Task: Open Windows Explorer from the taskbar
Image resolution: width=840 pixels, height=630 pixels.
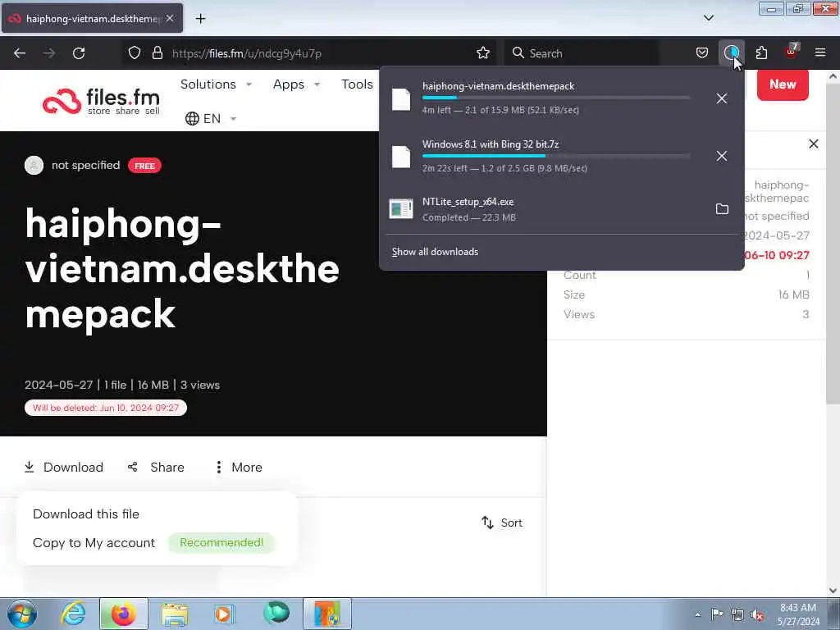Action: tap(175, 614)
